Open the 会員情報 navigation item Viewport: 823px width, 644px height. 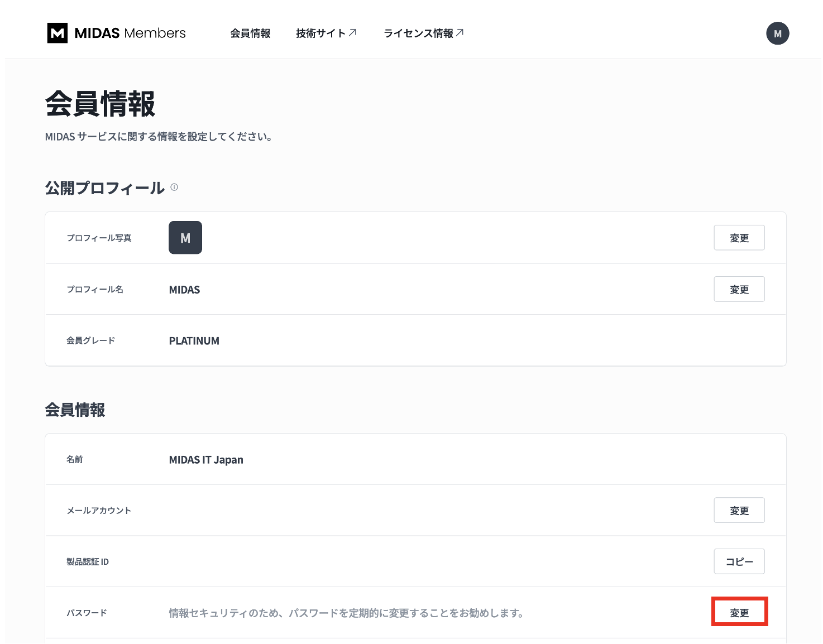click(x=250, y=33)
